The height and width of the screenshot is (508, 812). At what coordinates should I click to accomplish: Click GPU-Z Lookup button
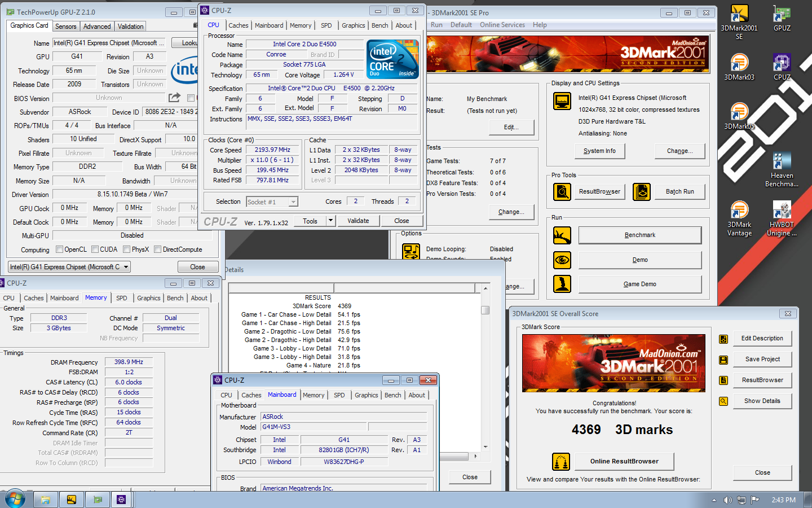click(x=185, y=43)
